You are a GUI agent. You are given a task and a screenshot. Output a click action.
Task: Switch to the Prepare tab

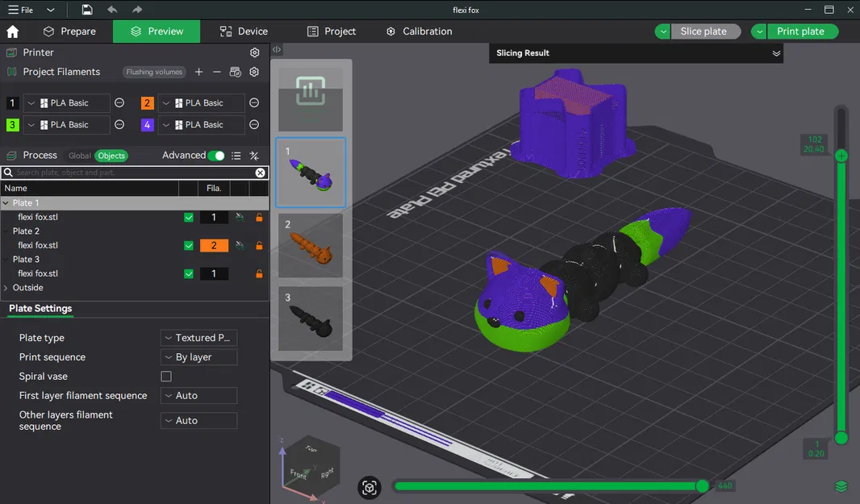[69, 31]
